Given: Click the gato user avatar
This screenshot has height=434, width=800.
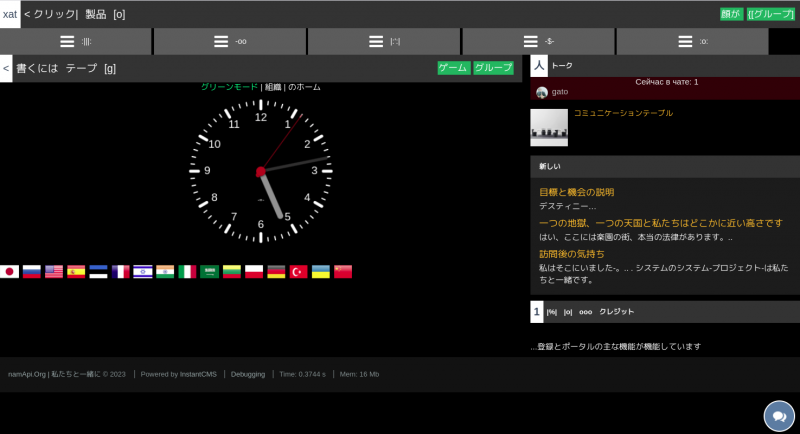Looking at the screenshot, I should tap(542, 92).
